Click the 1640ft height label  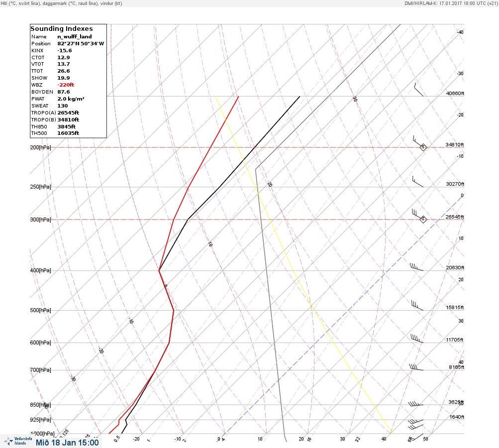coord(457,417)
